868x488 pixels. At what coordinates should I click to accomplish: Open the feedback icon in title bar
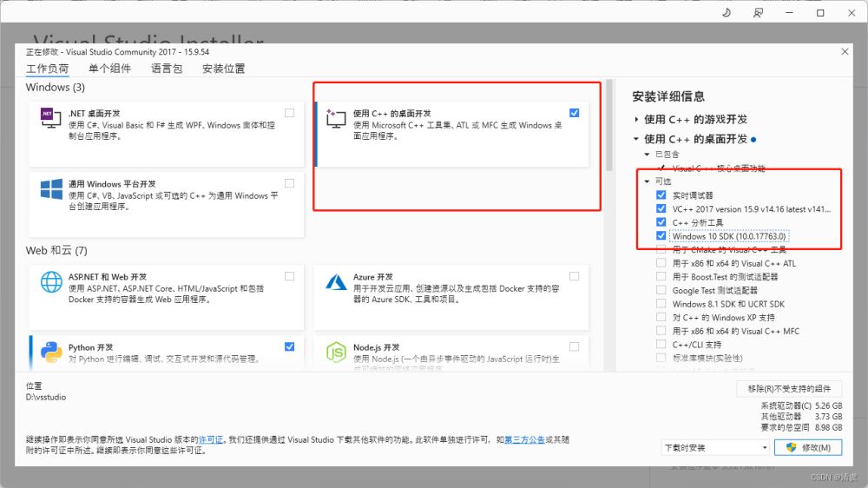point(758,12)
